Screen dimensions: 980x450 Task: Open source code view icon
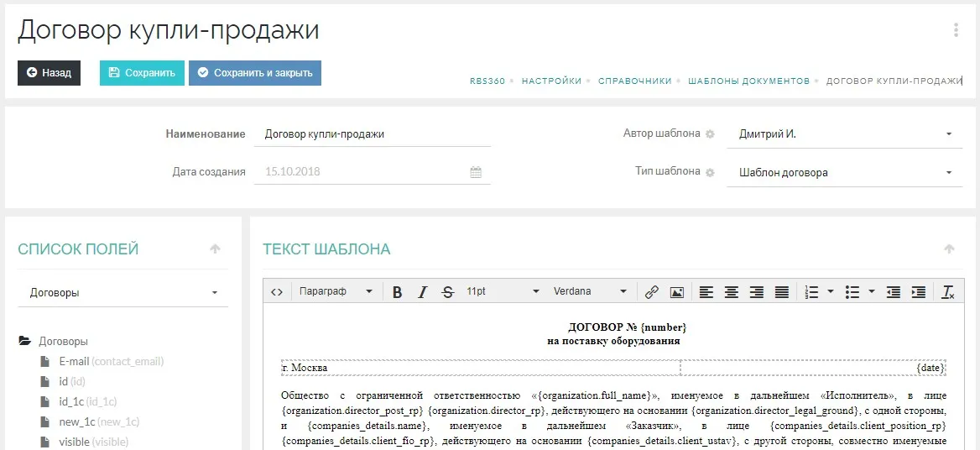coord(276,292)
